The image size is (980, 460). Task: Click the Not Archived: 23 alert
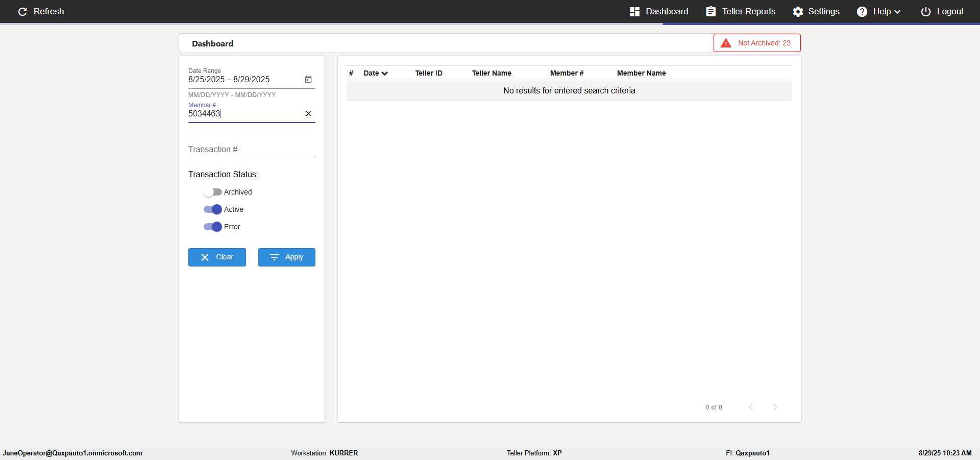click(x=757, y=43)
